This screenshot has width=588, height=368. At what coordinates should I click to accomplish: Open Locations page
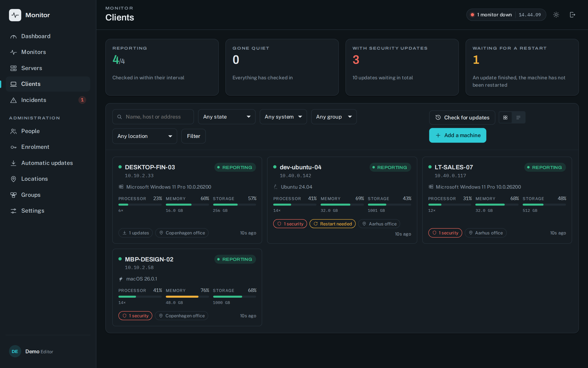click(48, 179)
